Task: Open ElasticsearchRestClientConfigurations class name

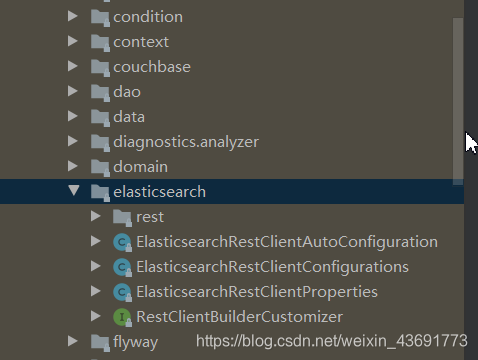Action: [272, 267]
